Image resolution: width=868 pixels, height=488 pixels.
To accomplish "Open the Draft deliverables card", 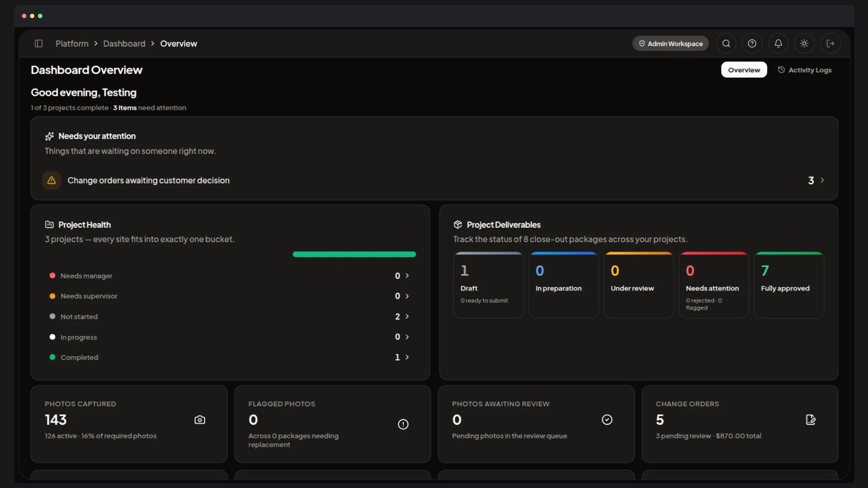I will [488, 285].
